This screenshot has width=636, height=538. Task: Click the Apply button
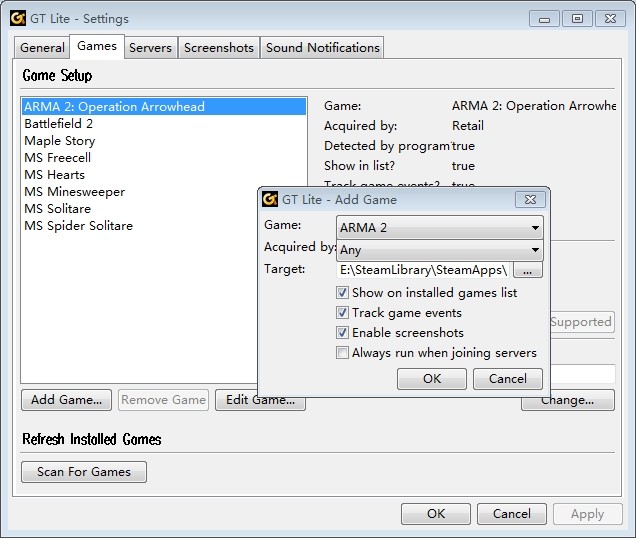(x=587, y=514)
